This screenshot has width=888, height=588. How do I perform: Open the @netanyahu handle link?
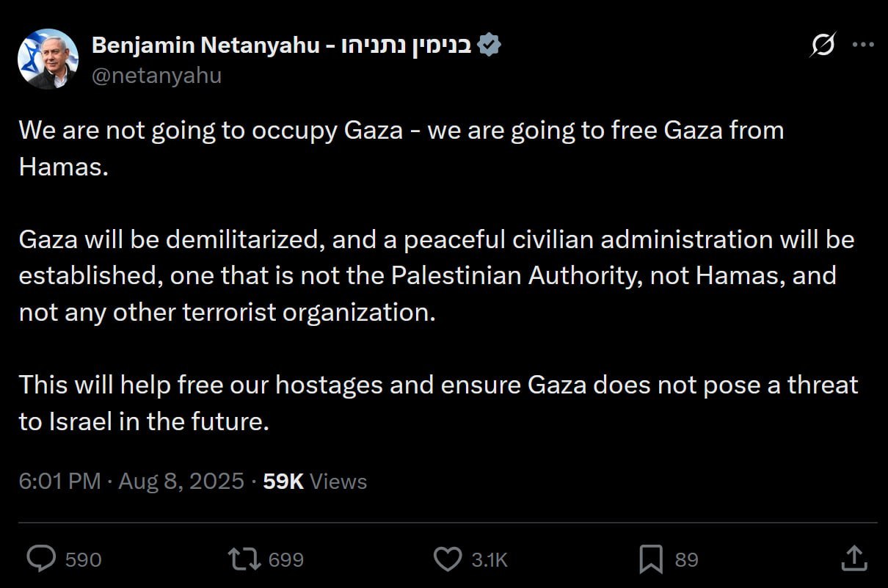pyautogui.click(x=156, y=75)
